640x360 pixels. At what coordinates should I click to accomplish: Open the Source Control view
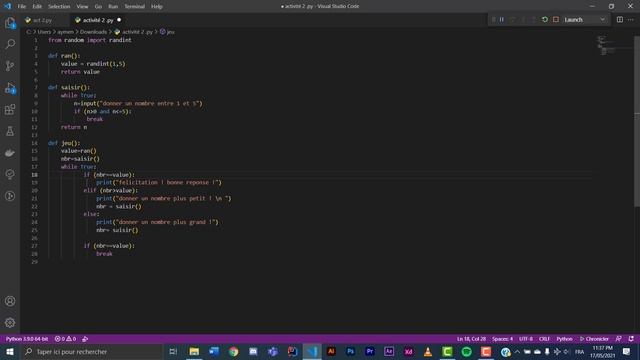[10, 66]
